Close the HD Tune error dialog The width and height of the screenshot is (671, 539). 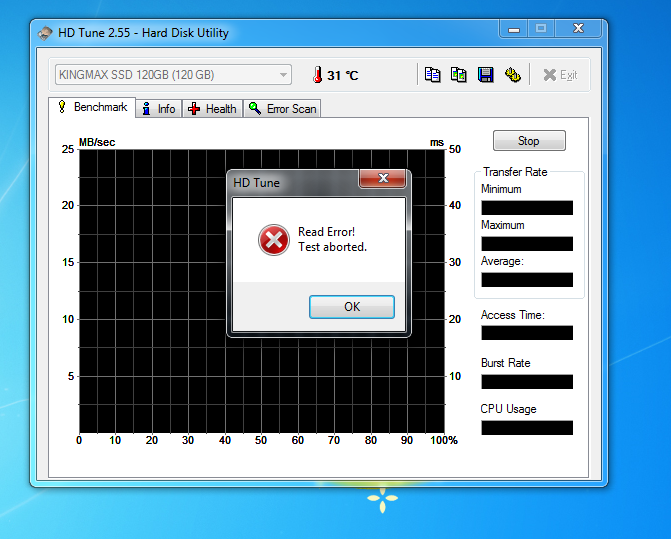point(383,178)
